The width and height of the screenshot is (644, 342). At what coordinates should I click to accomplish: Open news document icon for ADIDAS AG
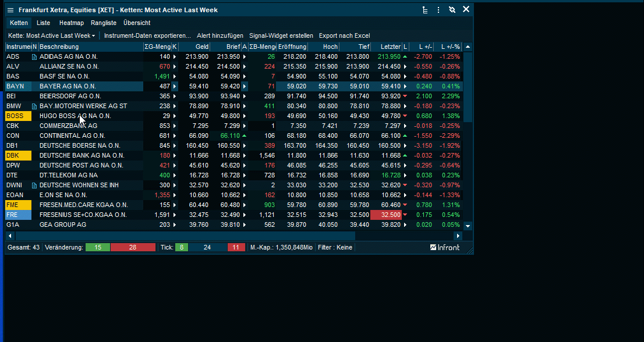pyautogui.click(x=34, y=57)
